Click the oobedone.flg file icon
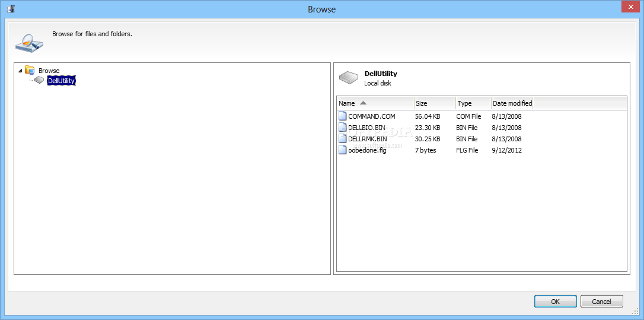644x320 pixels. tap(343, 150)
